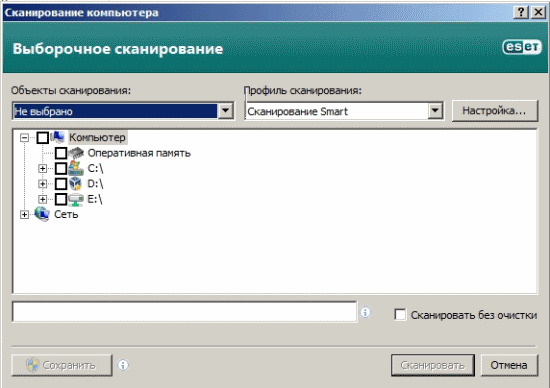Collapse the Компьютер tree node
This screenshot has height=388, width=550.
[x=24, y=138]
